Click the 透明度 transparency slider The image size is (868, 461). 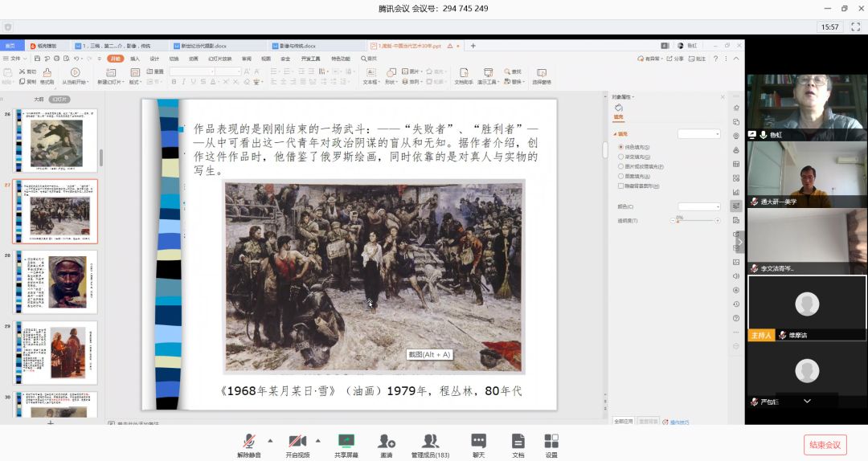(698, 220)
